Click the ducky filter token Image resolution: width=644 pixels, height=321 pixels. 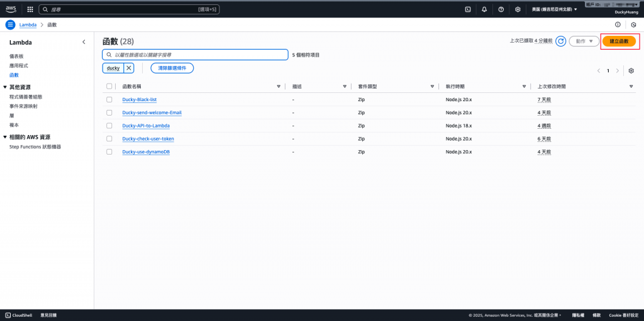tap(113, 68)
